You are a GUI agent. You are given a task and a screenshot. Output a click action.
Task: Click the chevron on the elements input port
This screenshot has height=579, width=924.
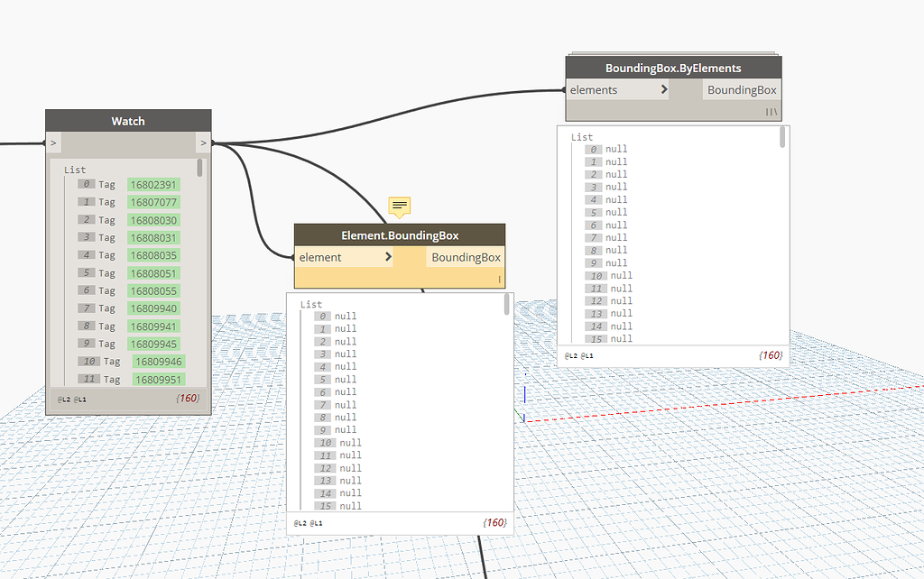click(664, 89)
